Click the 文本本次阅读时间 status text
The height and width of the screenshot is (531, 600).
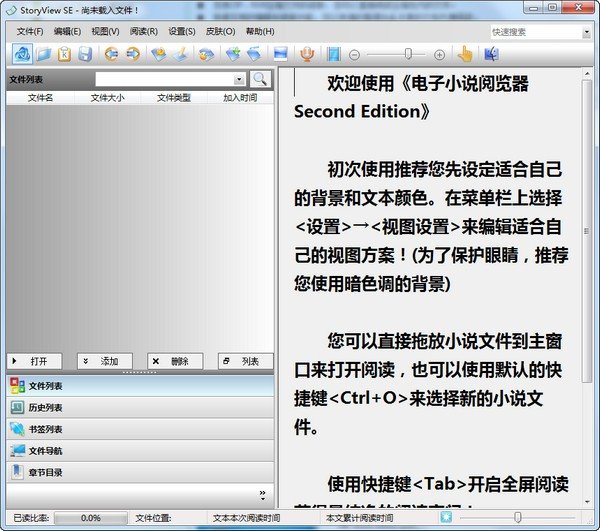coord(246,518)
